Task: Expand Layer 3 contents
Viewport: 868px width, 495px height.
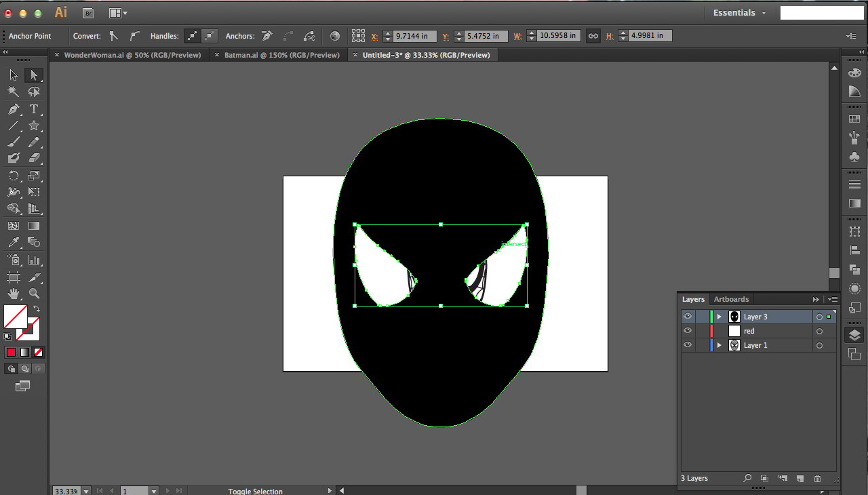Action: (719, 317)
